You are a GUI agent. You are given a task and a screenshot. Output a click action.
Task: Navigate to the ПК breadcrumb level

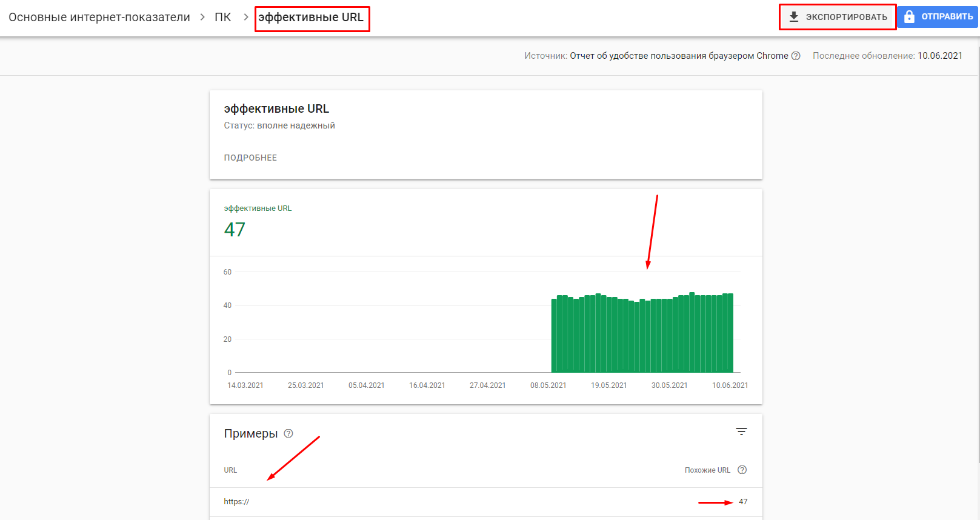(222, 17)
